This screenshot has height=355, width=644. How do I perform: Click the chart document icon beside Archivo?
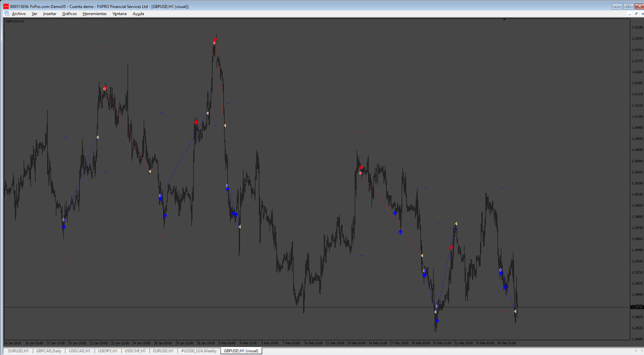click(7, 14)
